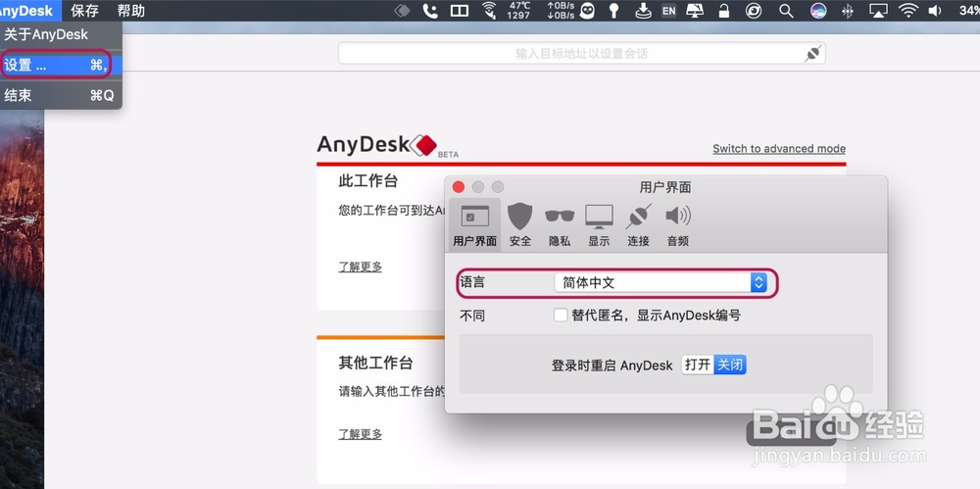980x489 pixels.
Task: Open Spotlight search magnifier icon
Action: pos(786,11)
